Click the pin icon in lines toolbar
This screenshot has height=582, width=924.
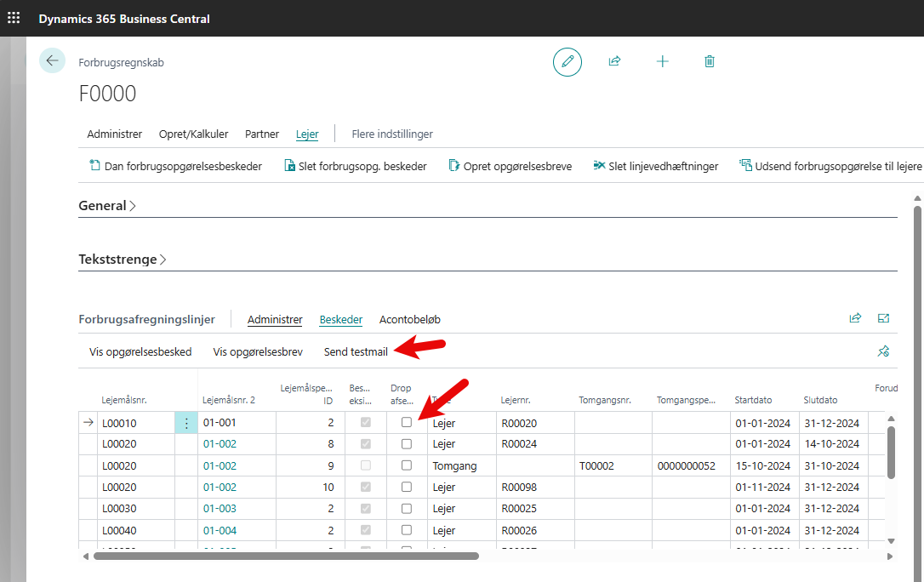pos(883,351)
